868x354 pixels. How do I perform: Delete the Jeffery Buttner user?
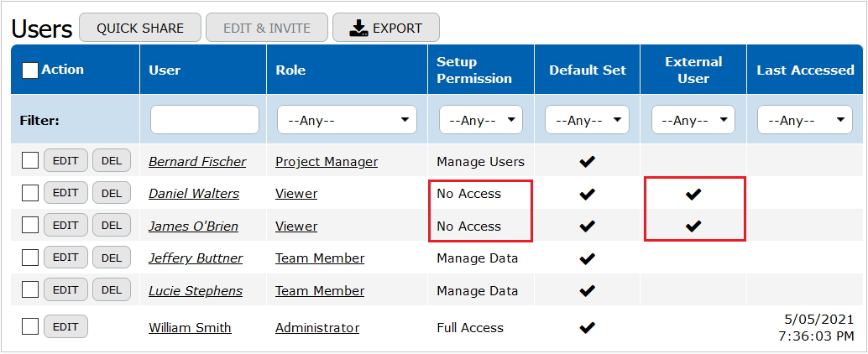112,258
